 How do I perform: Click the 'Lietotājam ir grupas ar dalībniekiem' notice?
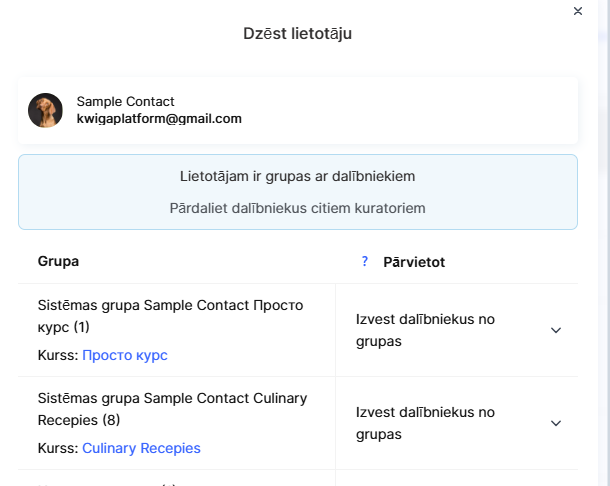pyautogui.click(x=297, y=176)
